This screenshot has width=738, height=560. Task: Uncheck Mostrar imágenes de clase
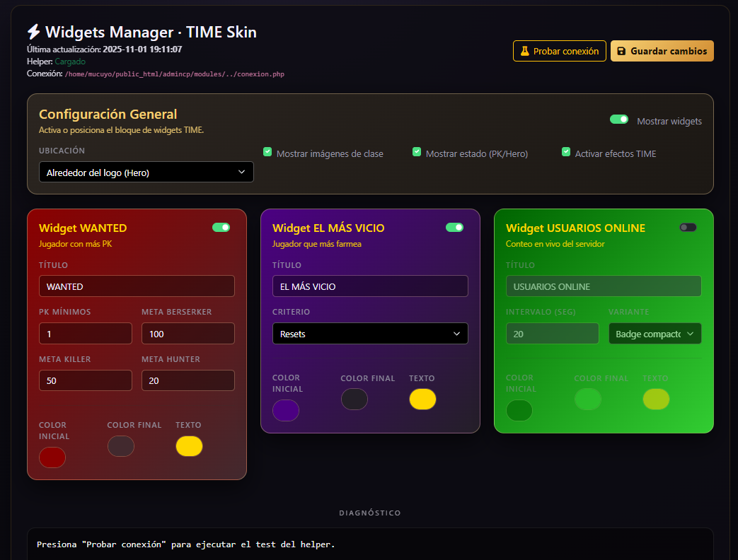point(267,152)
